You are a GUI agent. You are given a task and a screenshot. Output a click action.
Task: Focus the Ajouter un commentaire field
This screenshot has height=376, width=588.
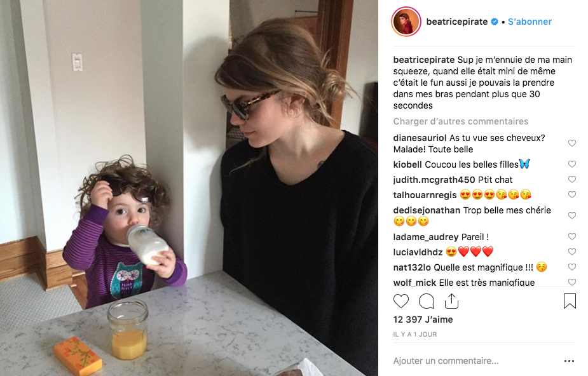click(x=476, y=361)
